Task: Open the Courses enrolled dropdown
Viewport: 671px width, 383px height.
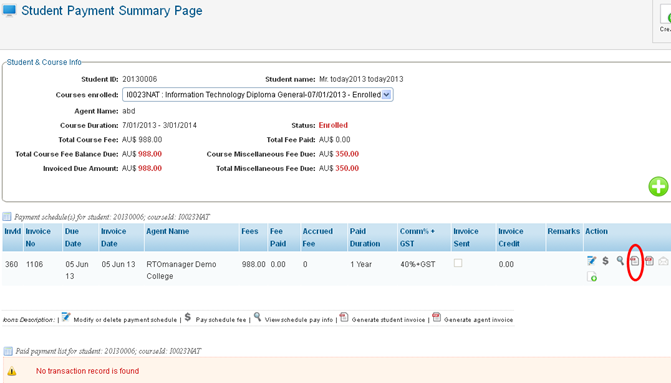Action: [x=258, y=95]
